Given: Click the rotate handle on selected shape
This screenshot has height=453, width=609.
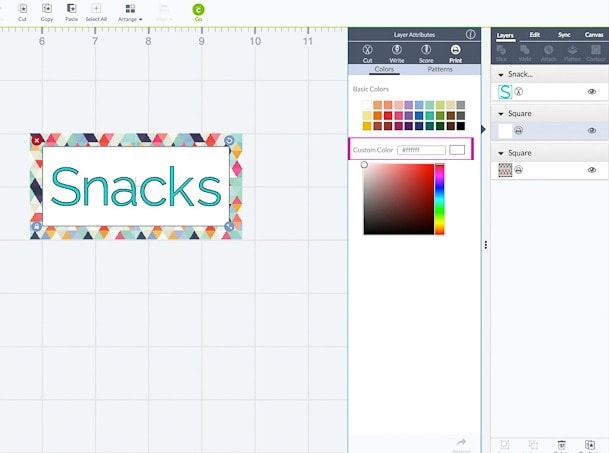Looking at the screenshot, I should [x=229, y=140].
